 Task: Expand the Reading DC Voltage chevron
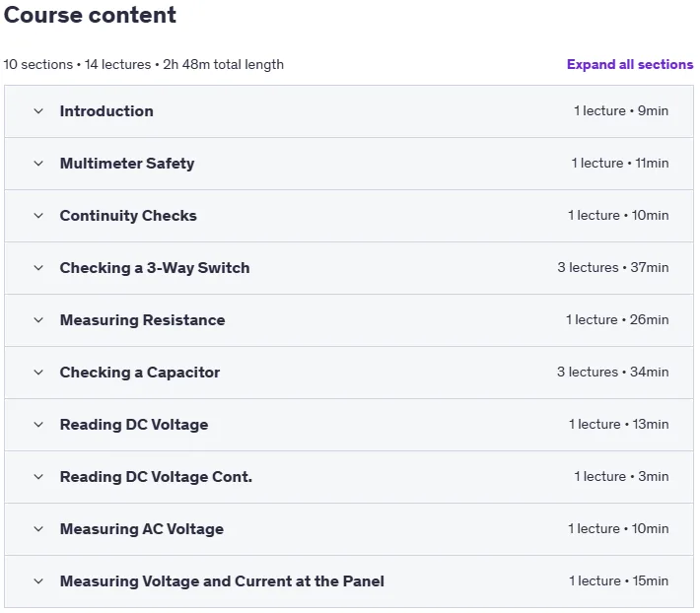coord(38,425)
